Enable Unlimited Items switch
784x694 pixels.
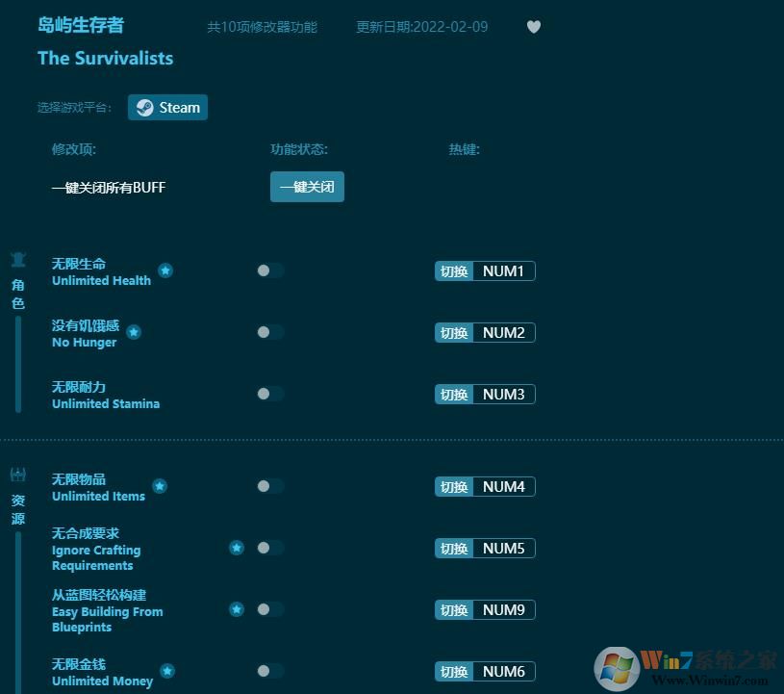click(270, 486)
